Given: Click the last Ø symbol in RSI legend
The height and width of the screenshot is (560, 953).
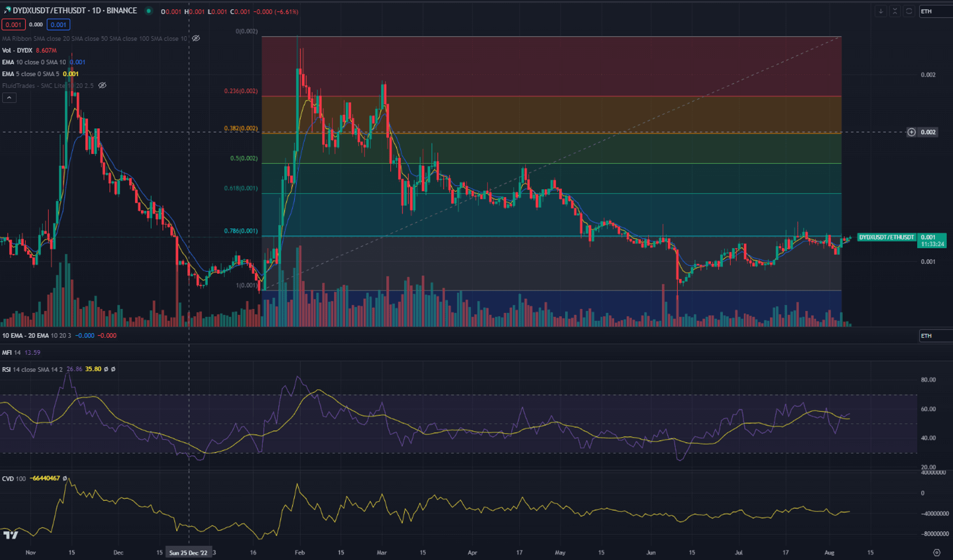Looking at the screenshot, I should coord(113,369).
